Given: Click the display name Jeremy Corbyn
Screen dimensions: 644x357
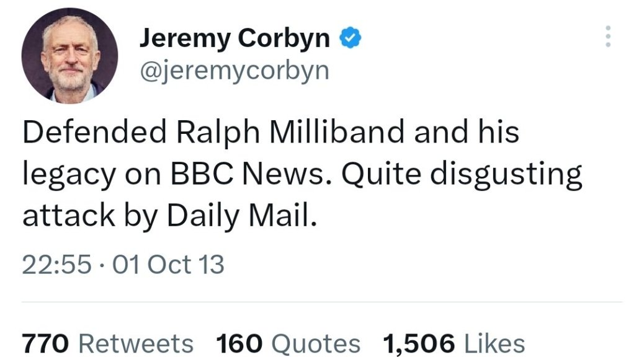Looking at the screenshot, I should [x=234, y=38].
